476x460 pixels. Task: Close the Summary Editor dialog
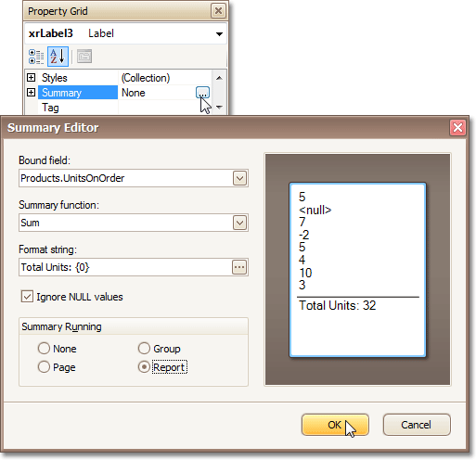click(x=457, y=127)
